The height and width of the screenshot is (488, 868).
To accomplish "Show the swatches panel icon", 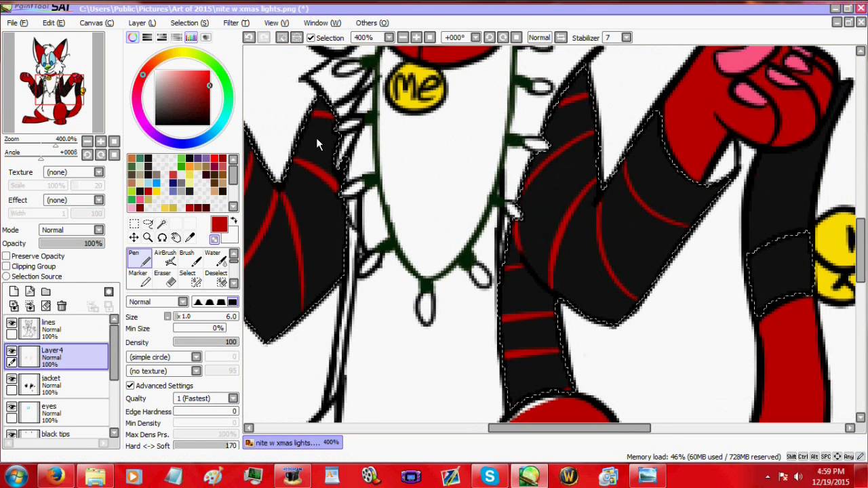I will point(191,37).
